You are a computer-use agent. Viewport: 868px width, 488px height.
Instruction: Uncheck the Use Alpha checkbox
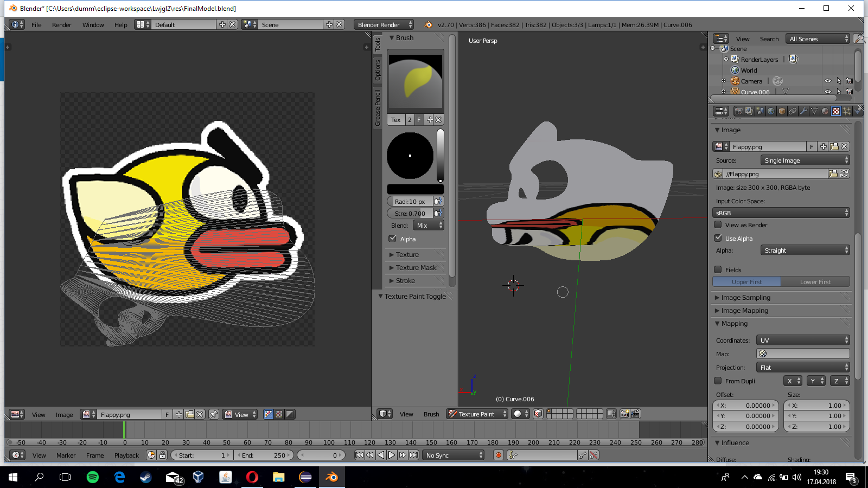tap(718, 238)
